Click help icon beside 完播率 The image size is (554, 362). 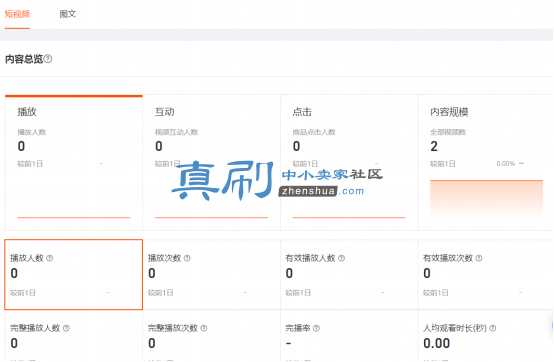(x=317, y=328)
